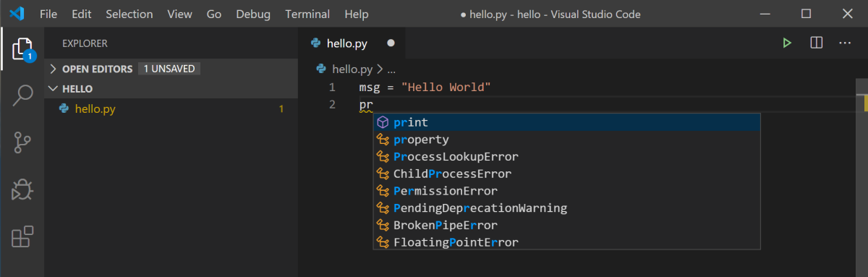Open the Debug view bug icon
Viewport: 868px width, 277px height.
[x=22, y=189]
